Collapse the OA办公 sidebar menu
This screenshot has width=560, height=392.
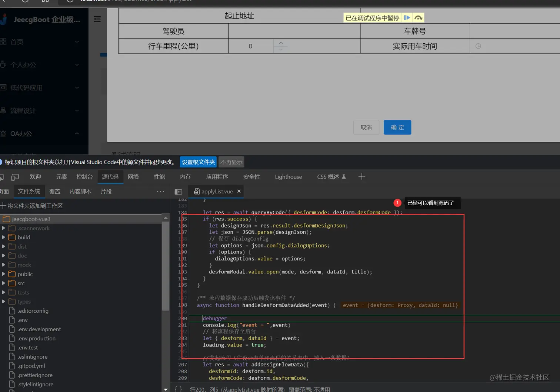point(44,133)
